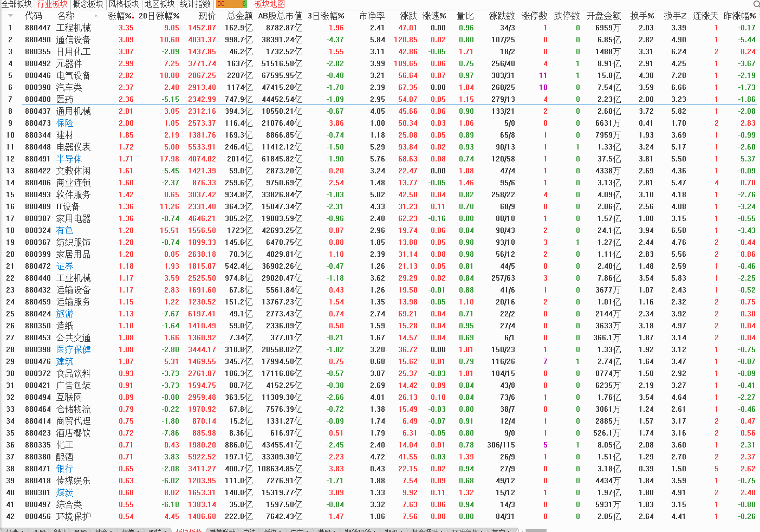Sort by the 开盘金额 column header
760x532 pixels.
604,16
